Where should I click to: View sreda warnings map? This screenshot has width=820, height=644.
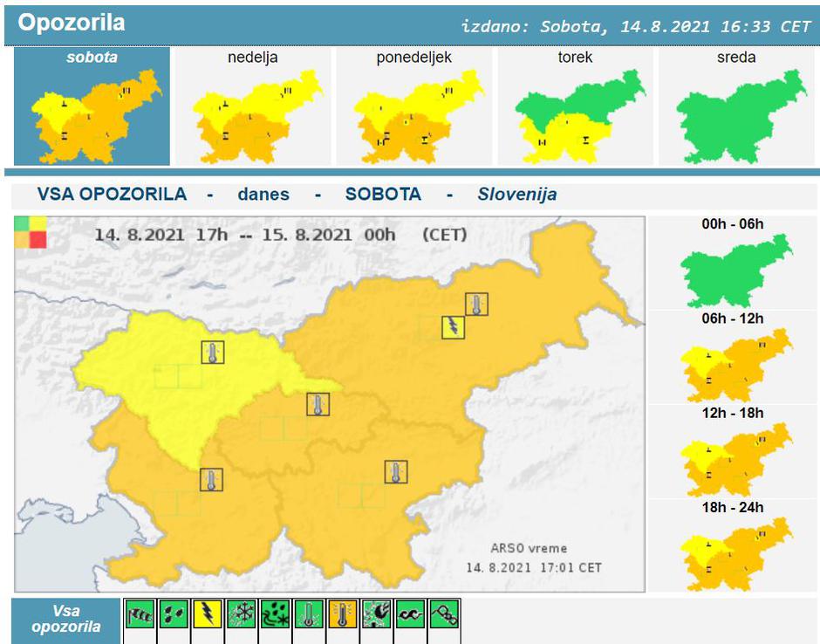(737, 106)
